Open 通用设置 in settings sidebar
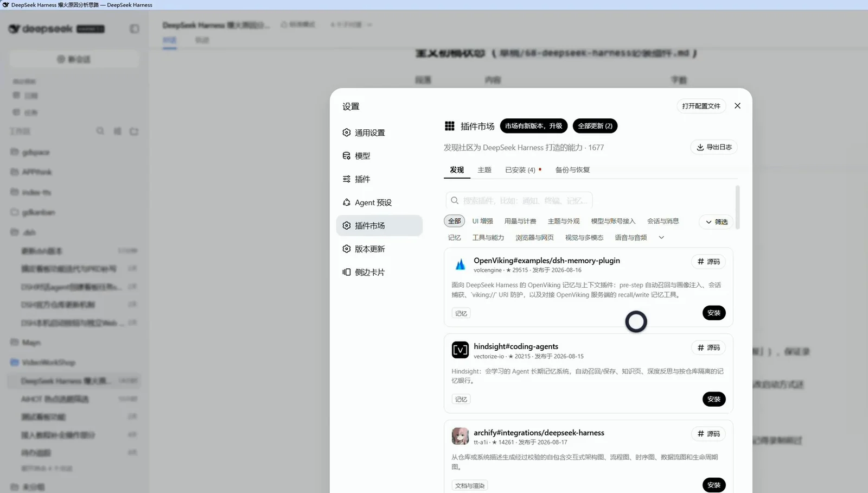The height and width of the screenshot is (493, 868). (379, 132)
